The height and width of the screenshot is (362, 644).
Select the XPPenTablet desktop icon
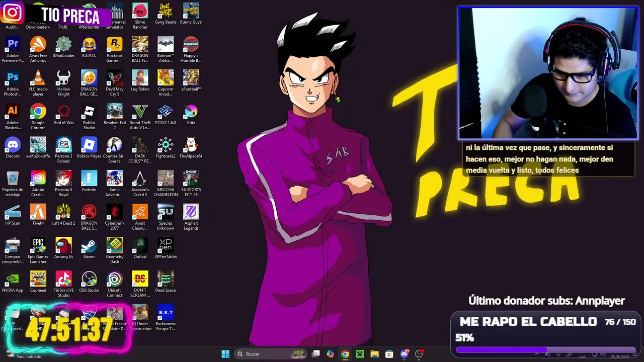pos(166,248)
